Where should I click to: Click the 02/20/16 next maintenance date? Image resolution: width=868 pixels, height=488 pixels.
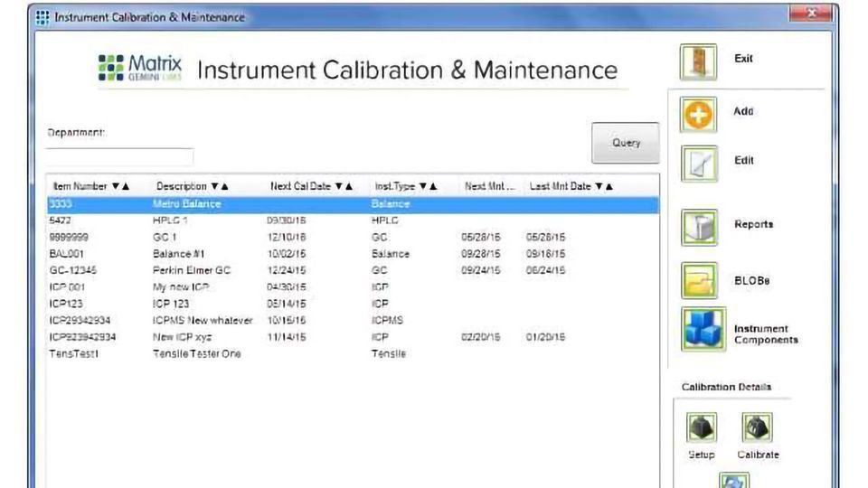(x=480, y=337)
